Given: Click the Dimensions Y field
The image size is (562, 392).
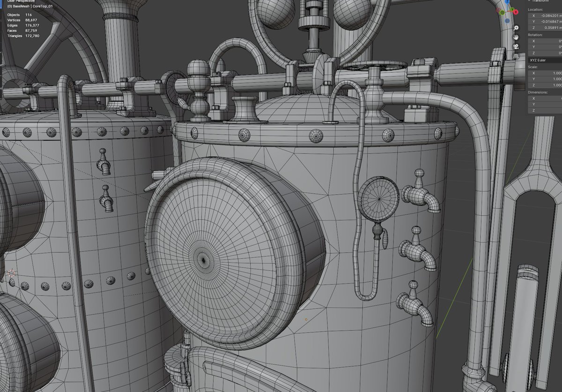Looking at the screenshot, I should [545, 105].
